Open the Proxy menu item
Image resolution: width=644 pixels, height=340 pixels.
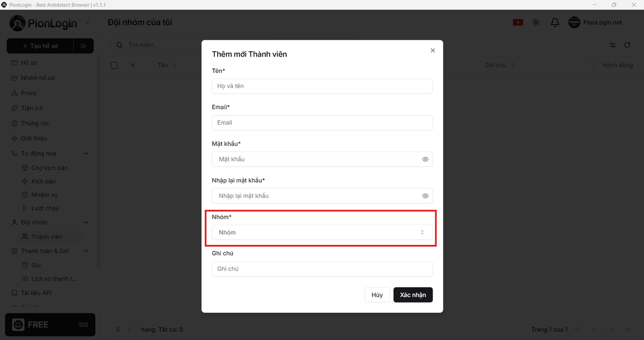click(29, 93)
